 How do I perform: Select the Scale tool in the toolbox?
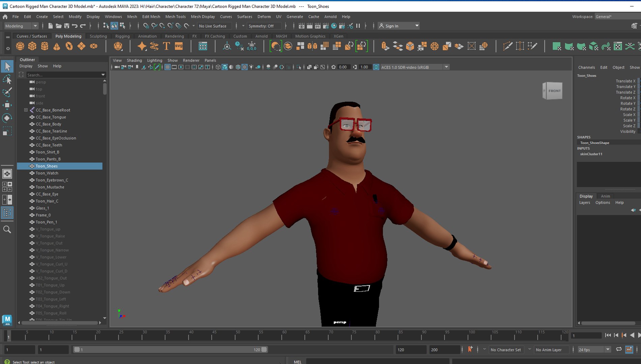pos(7,131)
